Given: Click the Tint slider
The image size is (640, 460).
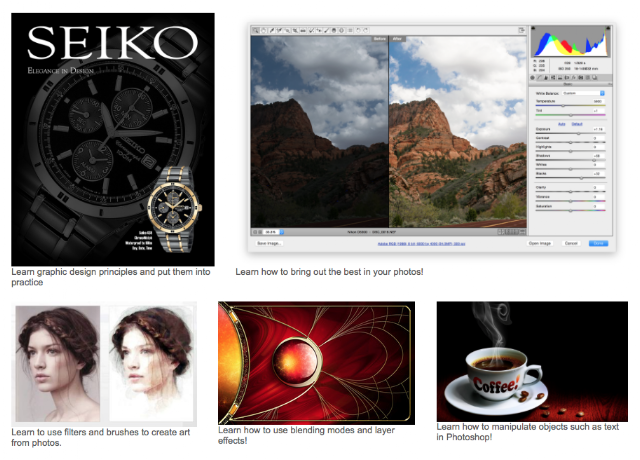Looking at the screenshot, I should tap(570, 115).
